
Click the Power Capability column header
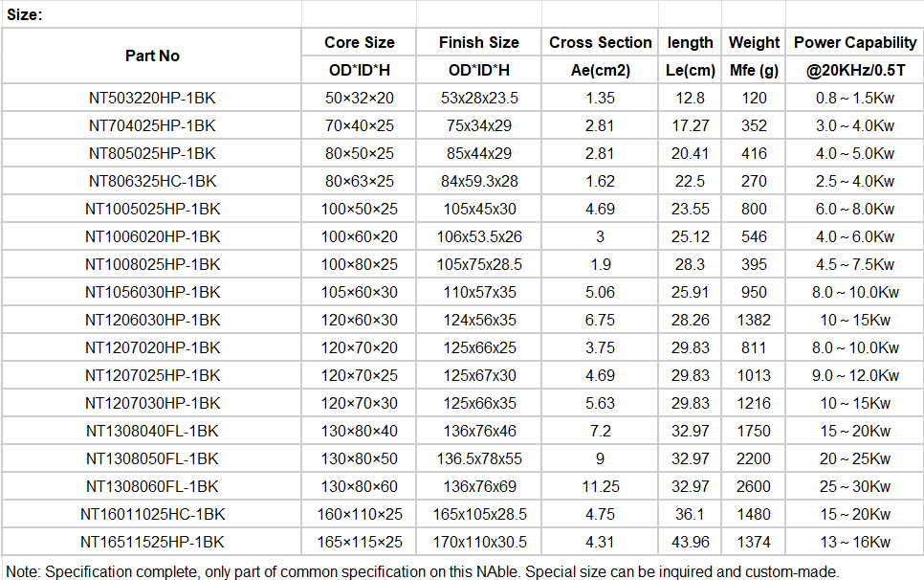click(855, 42)
